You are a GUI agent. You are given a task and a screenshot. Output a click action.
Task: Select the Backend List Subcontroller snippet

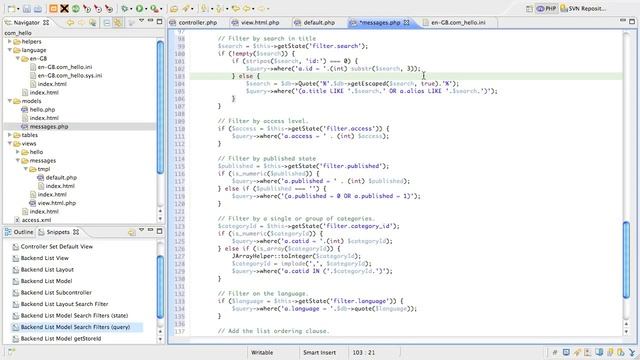pyautogui.click(x=56, y=293)
